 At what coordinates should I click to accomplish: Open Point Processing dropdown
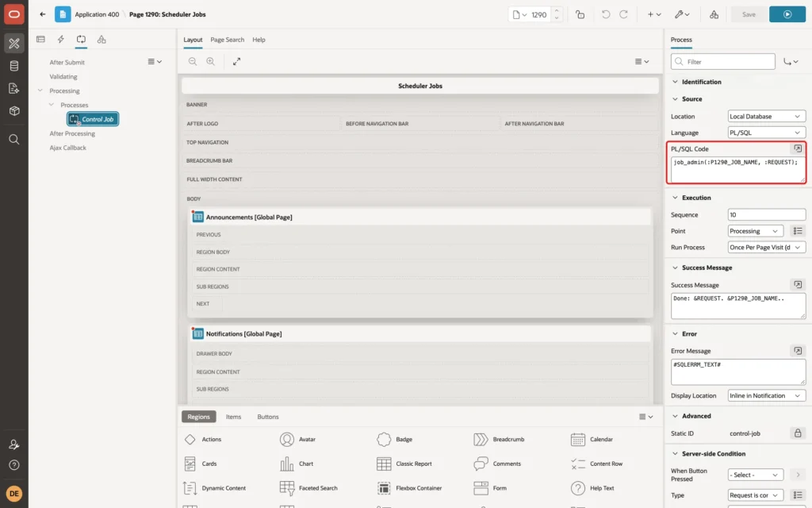point(755,231)
